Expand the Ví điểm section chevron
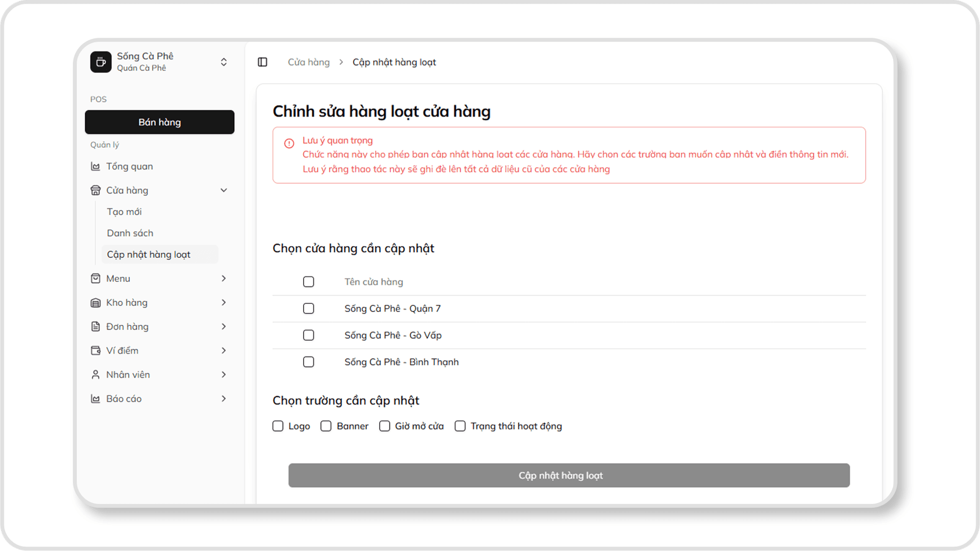The width and height of the screenshot is (980, 551). [x=224, y=350]
